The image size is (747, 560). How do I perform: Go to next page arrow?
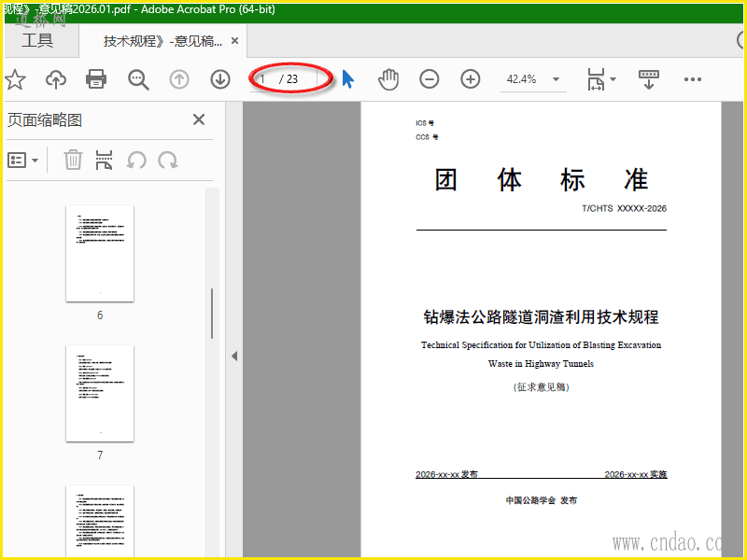click(220, 79)
